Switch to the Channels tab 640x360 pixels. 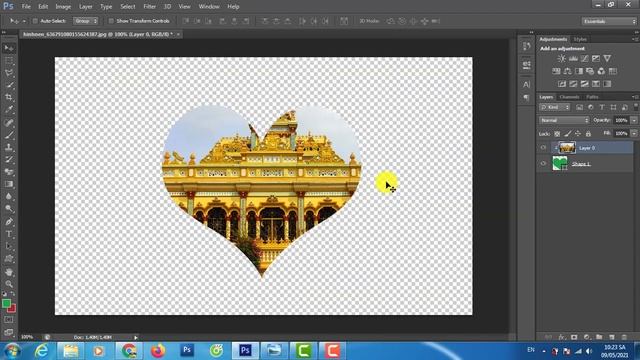tap(569, 97)
